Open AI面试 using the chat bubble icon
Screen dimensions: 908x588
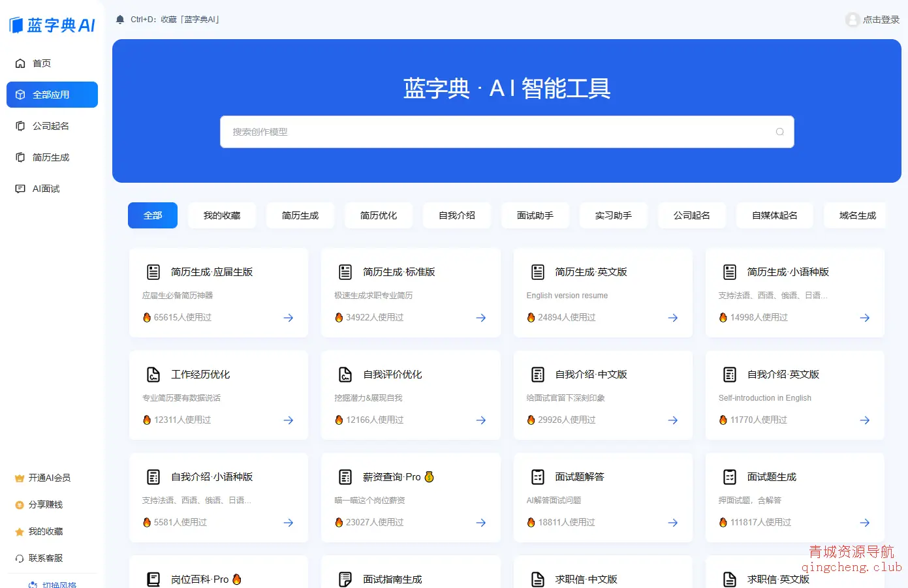(x=20, y=188)
